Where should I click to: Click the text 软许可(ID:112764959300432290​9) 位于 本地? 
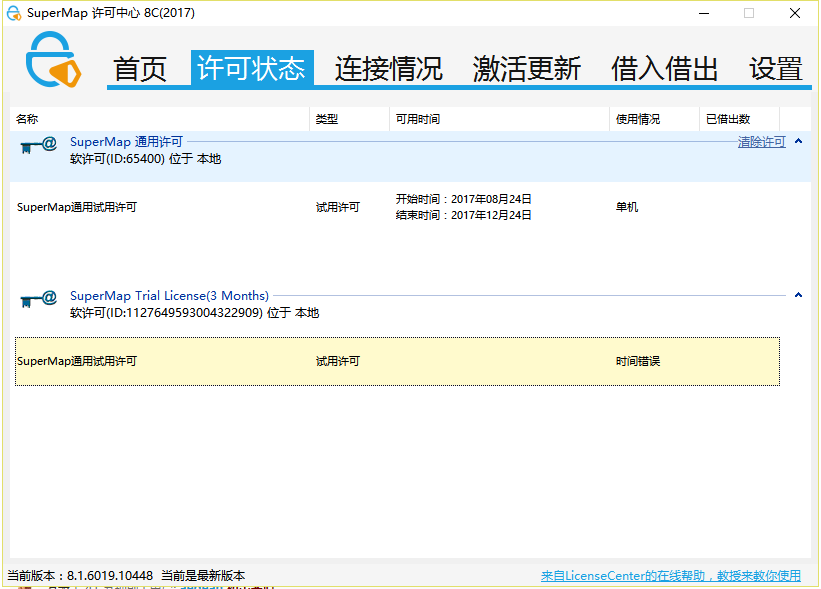point(194,313)
